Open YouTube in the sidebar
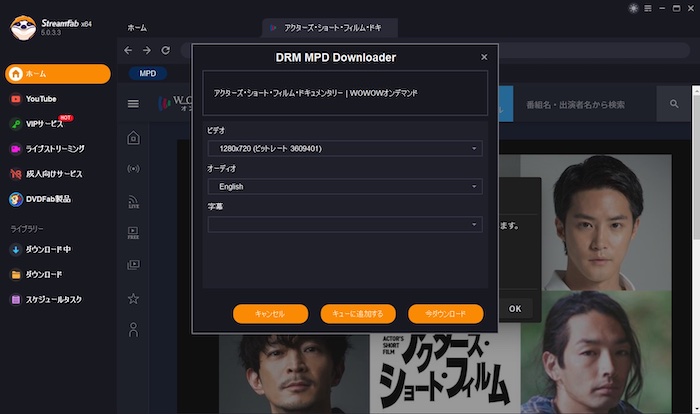The height and width of the screenshot is (414, 700). click(x=41, y=99)
